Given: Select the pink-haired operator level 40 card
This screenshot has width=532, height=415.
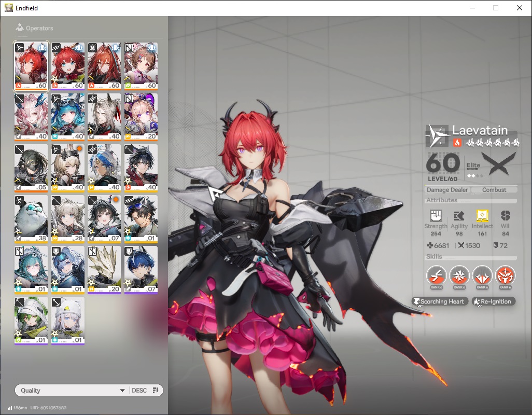Looking at the screenshot, I should 31,117.
